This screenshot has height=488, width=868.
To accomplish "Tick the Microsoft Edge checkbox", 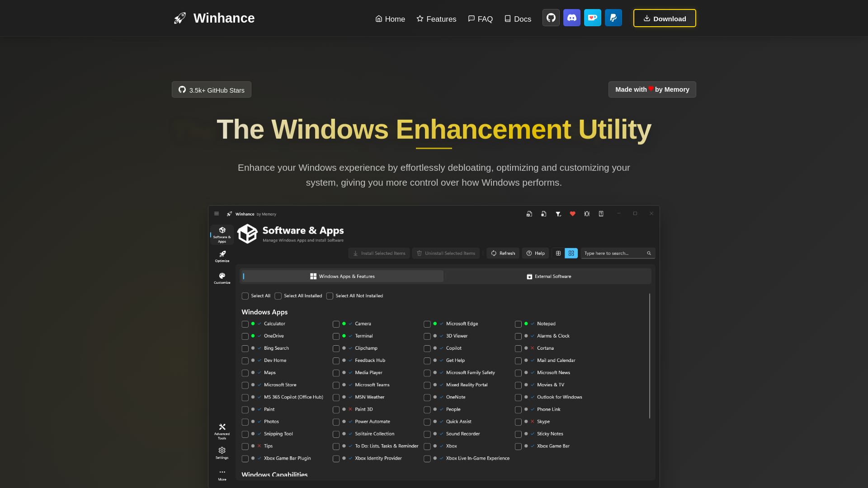I will pos(427,324).
